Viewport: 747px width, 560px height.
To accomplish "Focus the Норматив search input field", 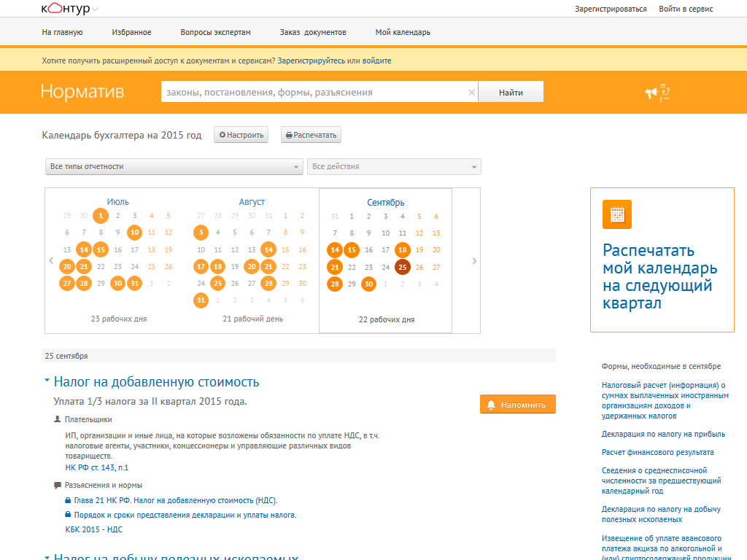I will 314,93.
